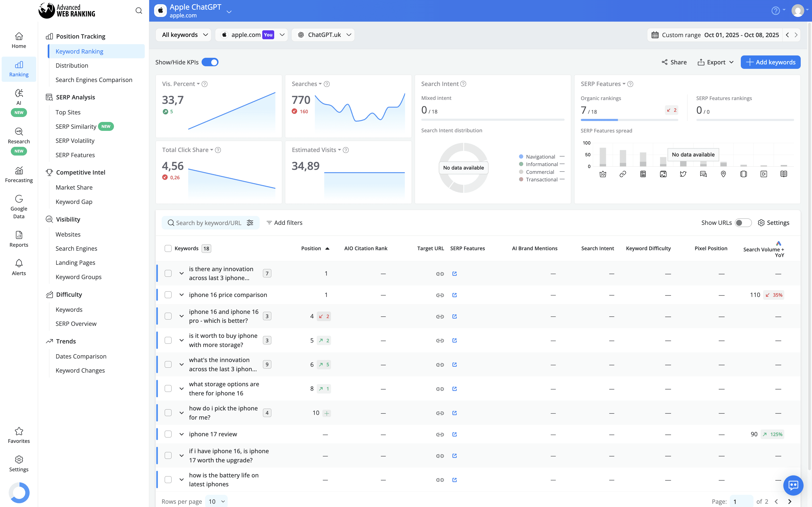This screenshot has height=507, width=812.
Task: Check 'is it worth to buy iphone' row
Action: click(168, 340)
